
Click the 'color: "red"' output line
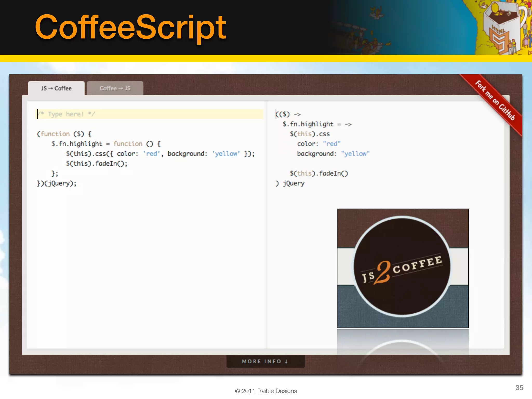[319, 144]
